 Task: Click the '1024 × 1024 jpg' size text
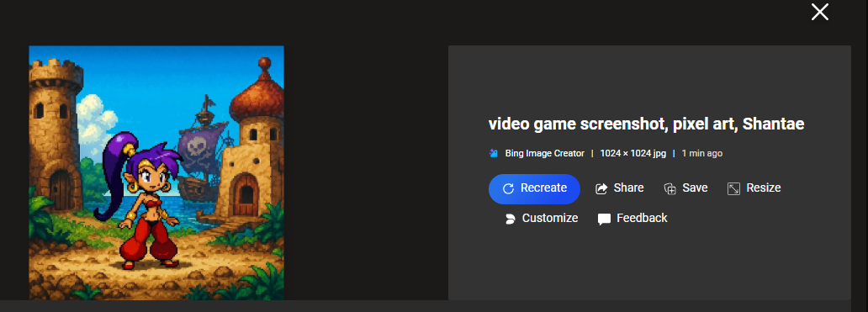tap(632, 153)
